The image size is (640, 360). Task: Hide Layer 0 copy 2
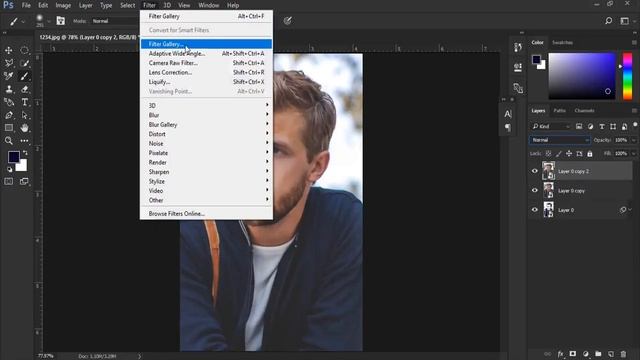535,171
